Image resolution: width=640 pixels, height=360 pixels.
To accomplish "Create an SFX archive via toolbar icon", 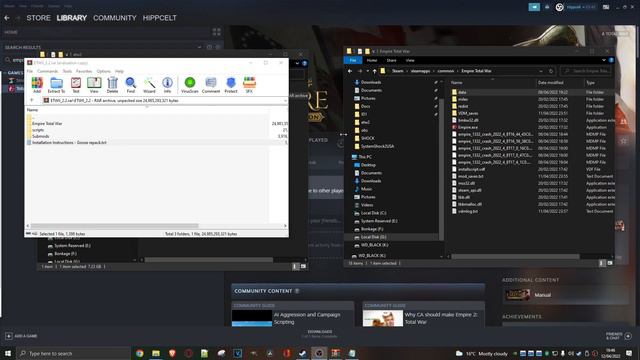I will [x=249, y=85].
